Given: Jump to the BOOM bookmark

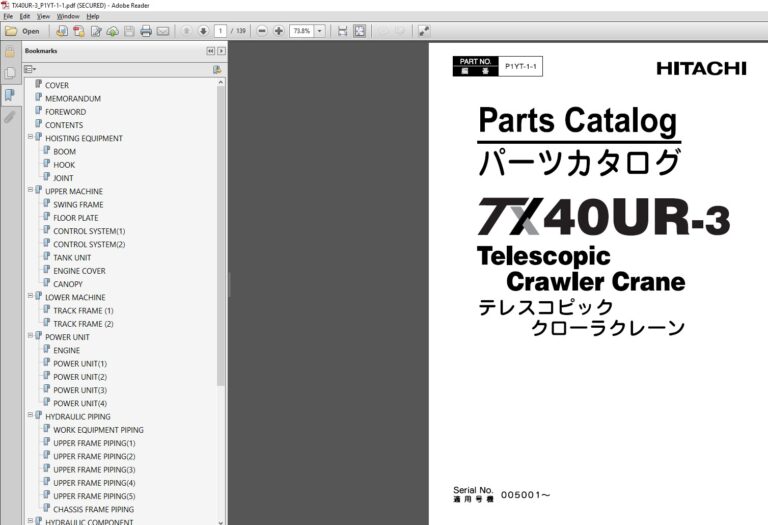Looking at the screenshot, I should tap(65, 151).
